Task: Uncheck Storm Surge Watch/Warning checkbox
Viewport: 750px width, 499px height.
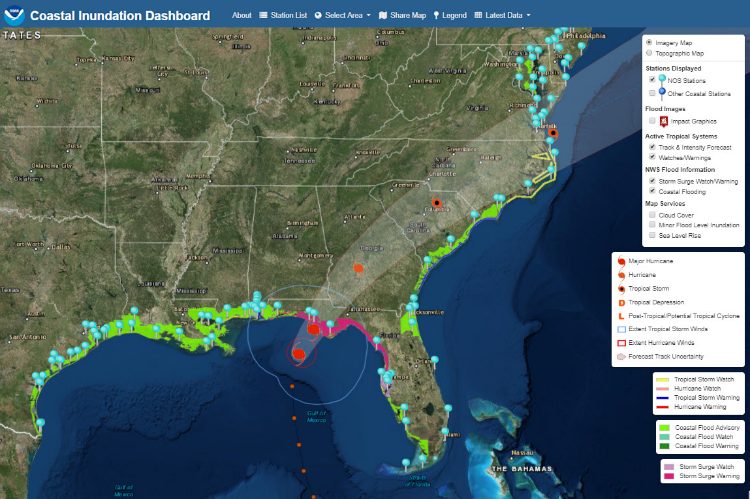Action: 652,180
